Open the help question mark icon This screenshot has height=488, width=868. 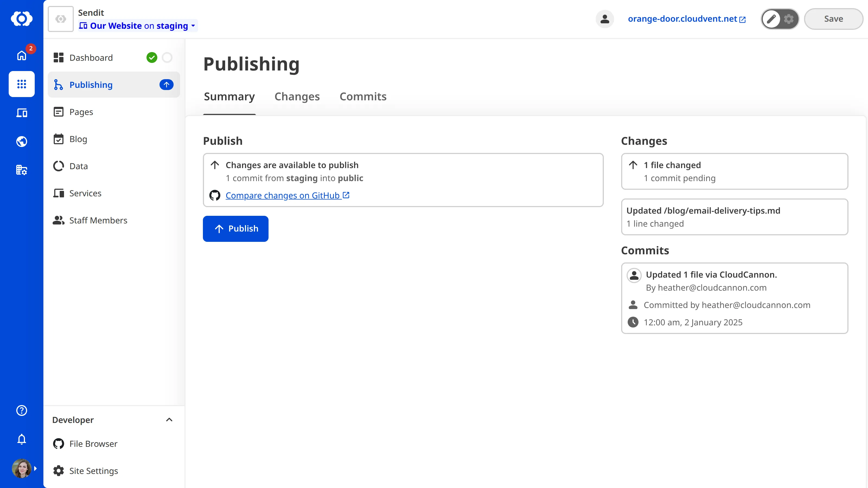tap(22, 410)
